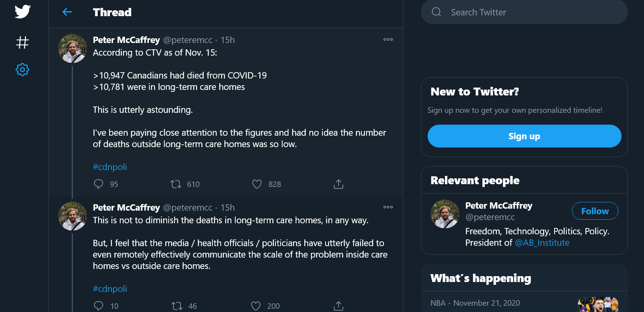Like the second tweet with 200 likes
644x312 pixels.
pyautogui.click(x=256, y=306)
